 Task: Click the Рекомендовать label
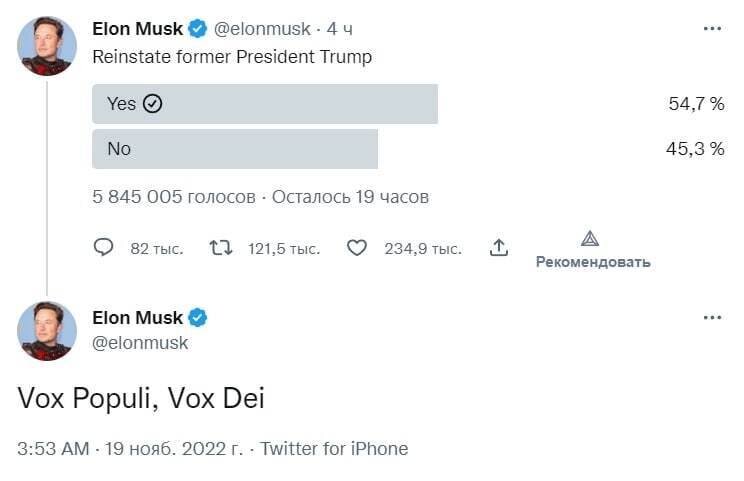593,262
